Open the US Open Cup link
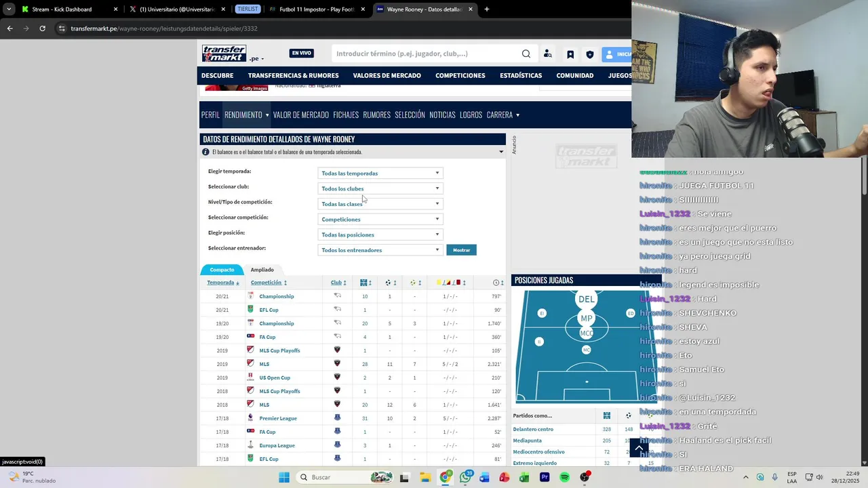 click(275, 378)
